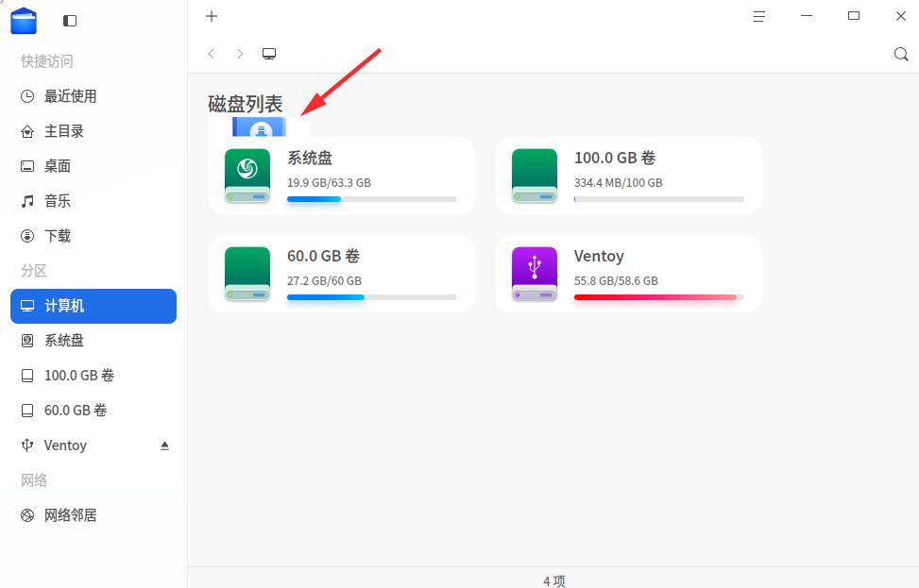Click the music note icon for 音乐

[x=27, y=201]
